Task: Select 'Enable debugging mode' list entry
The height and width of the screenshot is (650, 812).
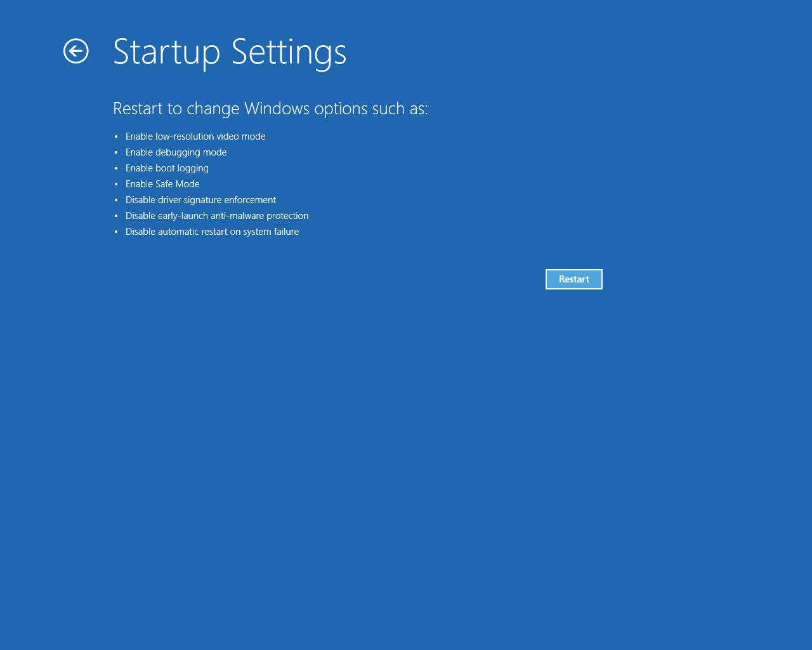Action: click(176, 152)
